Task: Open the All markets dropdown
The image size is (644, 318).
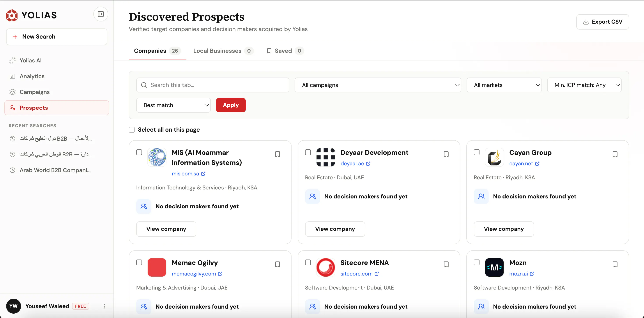Action: [504, 85]
